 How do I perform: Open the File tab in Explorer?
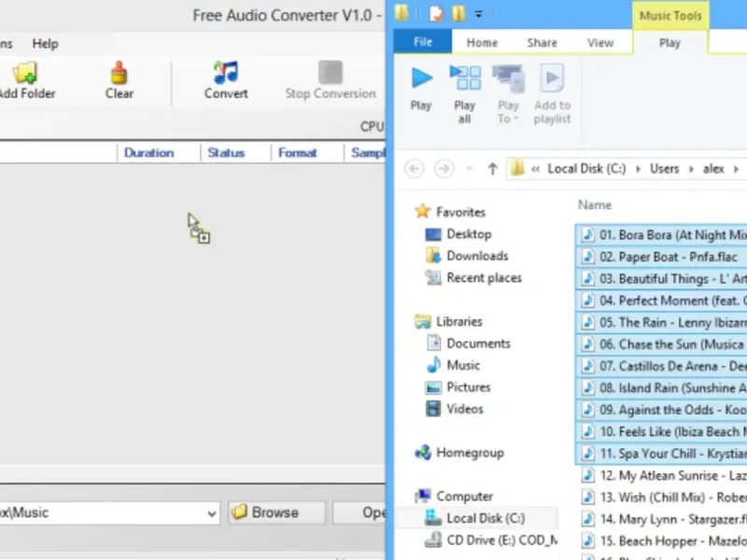click(423, 42)
